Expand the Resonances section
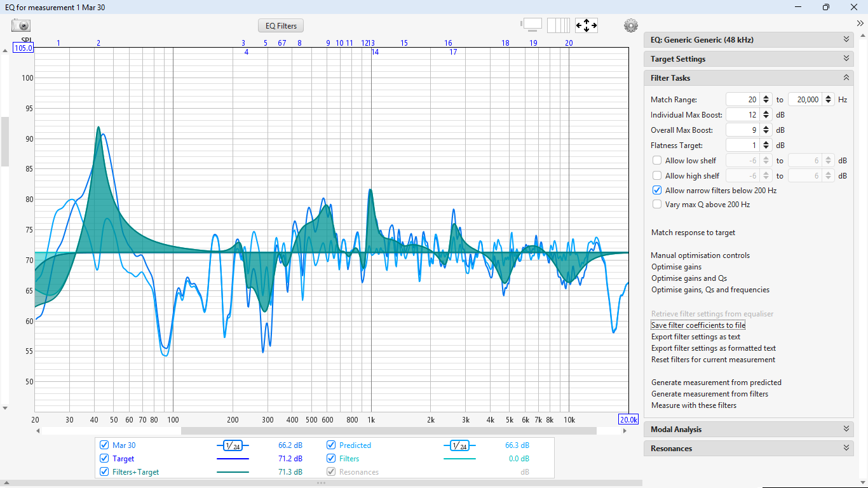This screenshot has height=488, width=868. (749, 449)
